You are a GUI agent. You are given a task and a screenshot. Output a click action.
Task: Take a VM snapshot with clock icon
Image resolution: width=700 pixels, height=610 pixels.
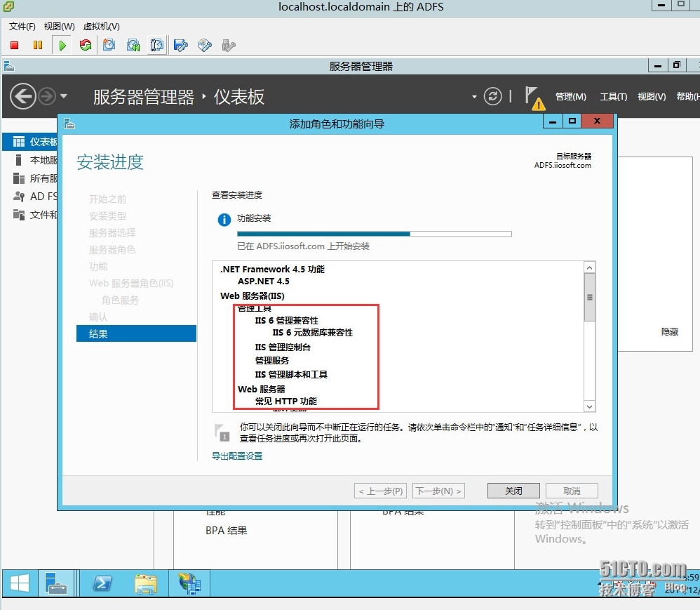tap(109, 45)
